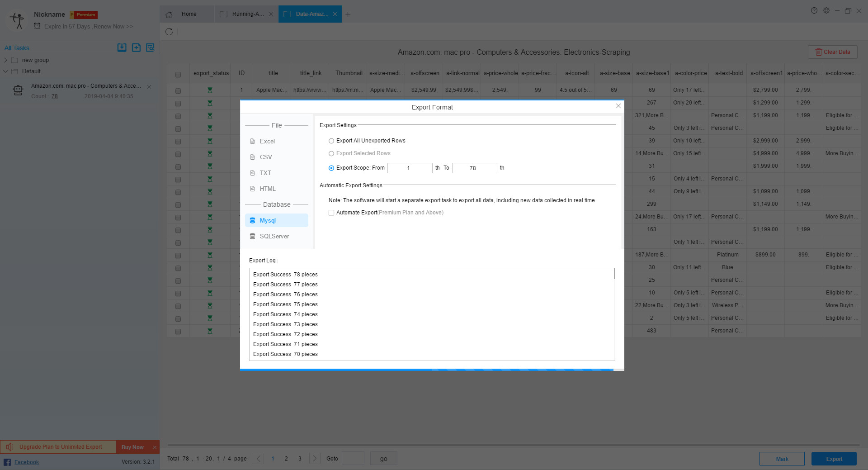Click the Data-Amaz... tab

tap(310, 14)
